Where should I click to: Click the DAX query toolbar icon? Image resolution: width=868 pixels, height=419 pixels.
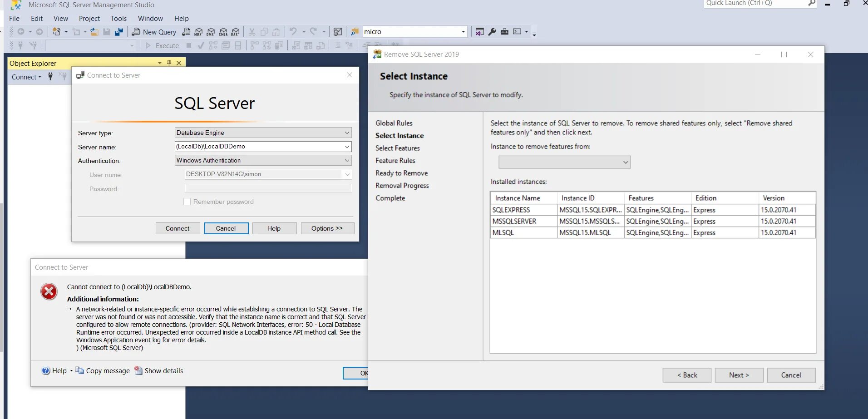tap(235, 32)
